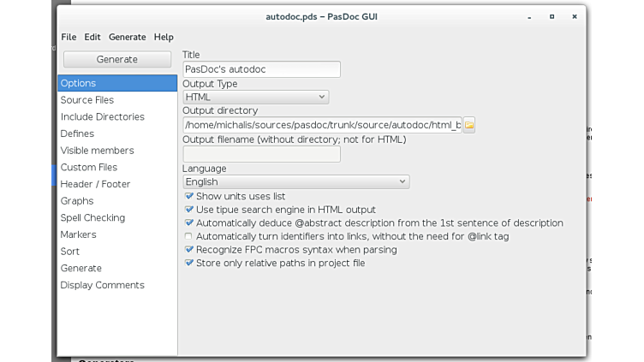Viewport: 644px width, 362px height.
Task: Toggle Show units uses list checkbox
Action: click(x=189, y=196)
